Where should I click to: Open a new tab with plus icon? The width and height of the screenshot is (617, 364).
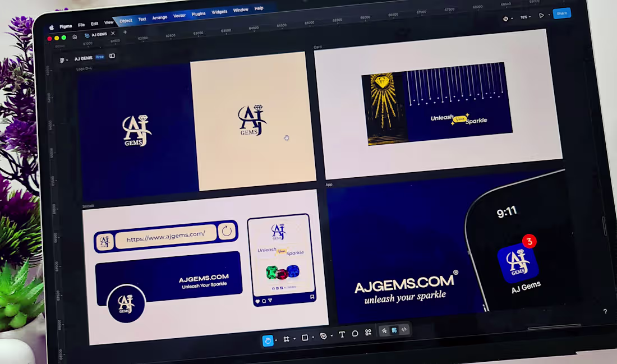125,32
